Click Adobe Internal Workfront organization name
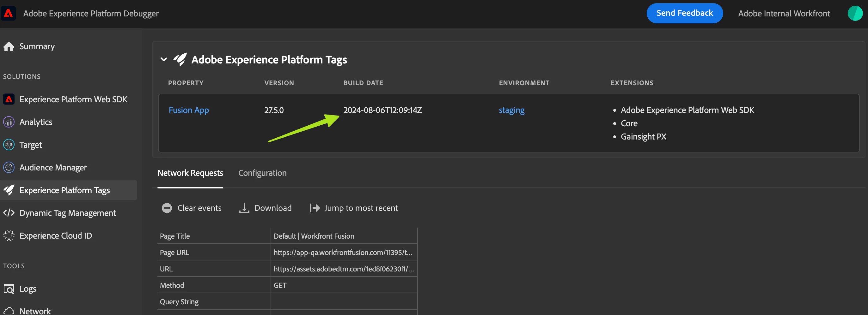868x315 pixels. coord(784,14)
